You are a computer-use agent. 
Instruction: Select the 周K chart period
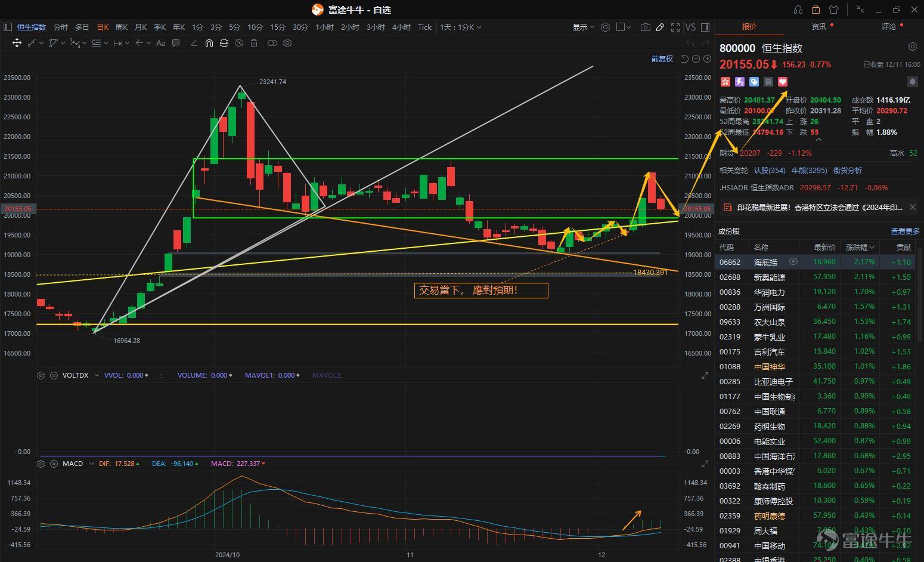(122, 27)
